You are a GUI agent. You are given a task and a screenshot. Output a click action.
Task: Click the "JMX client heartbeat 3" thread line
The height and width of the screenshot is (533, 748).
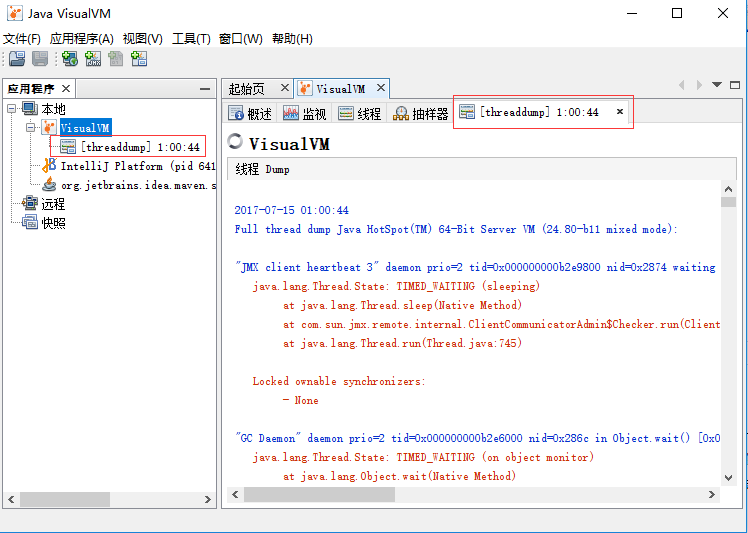point(475,267)
